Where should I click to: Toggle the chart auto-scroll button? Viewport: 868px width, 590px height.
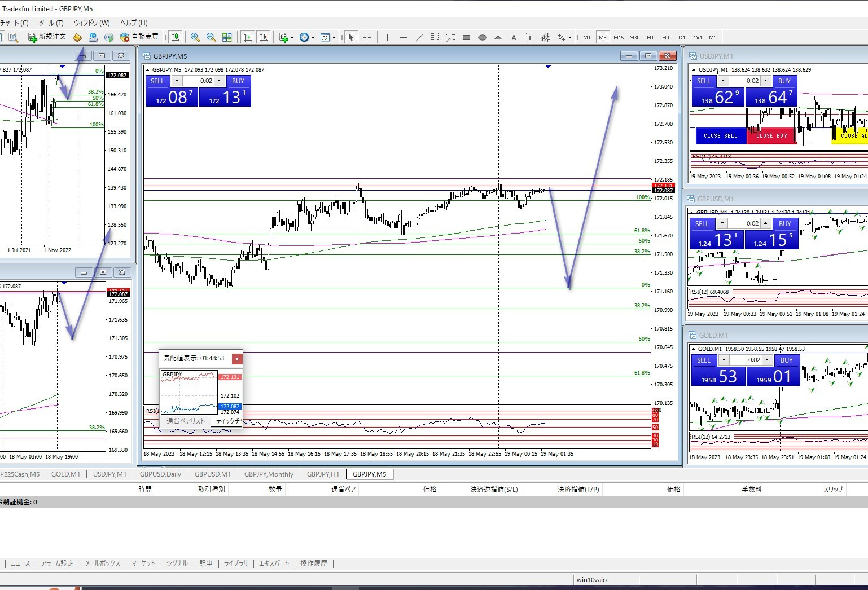point(247,37)
